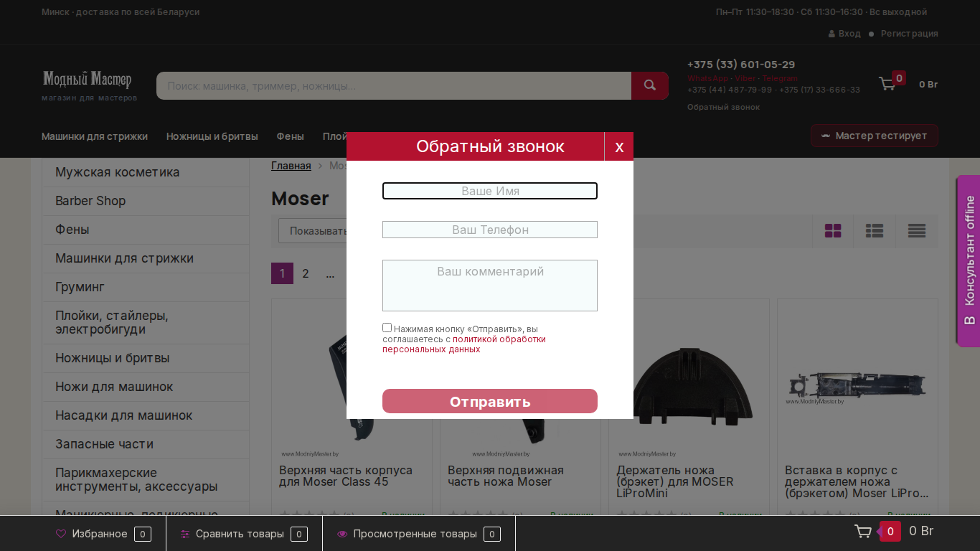Click the Держатель ножа product image
The width and height of the screenshot is (980, 551).
[689, 387]
